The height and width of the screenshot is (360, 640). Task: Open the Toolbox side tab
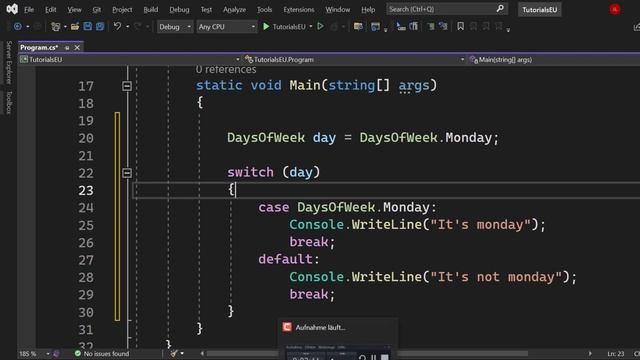point(9,103)
